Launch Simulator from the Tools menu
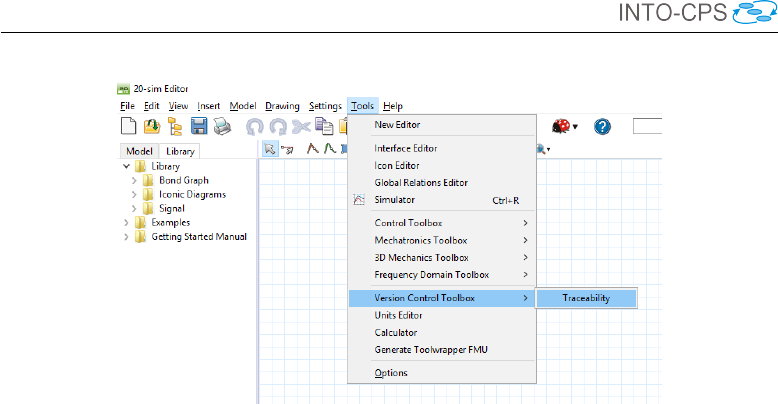This screenshot has width=778, height=404. coord(442,200)
